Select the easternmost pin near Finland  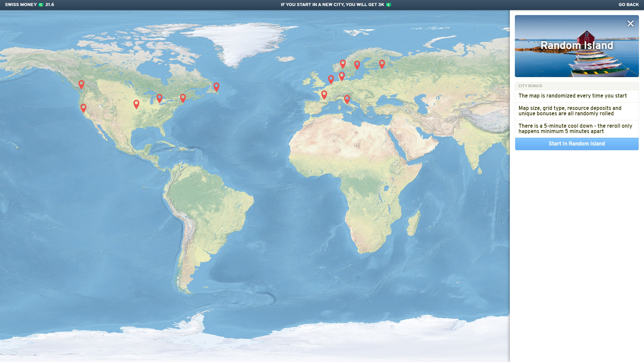(x=382, y=64)
